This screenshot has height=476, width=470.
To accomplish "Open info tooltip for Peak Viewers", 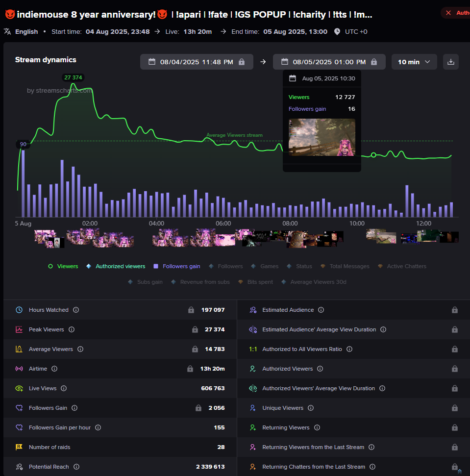I will 72,329.
